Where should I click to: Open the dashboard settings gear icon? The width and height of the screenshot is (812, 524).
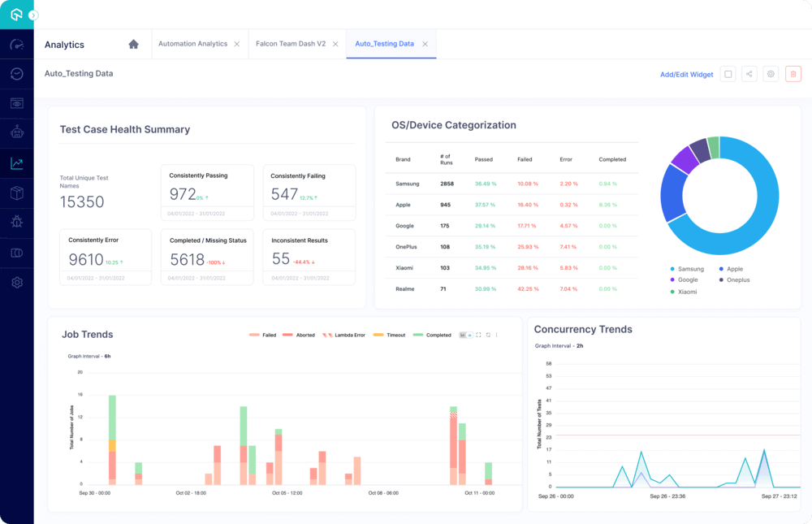click(771, 74)
